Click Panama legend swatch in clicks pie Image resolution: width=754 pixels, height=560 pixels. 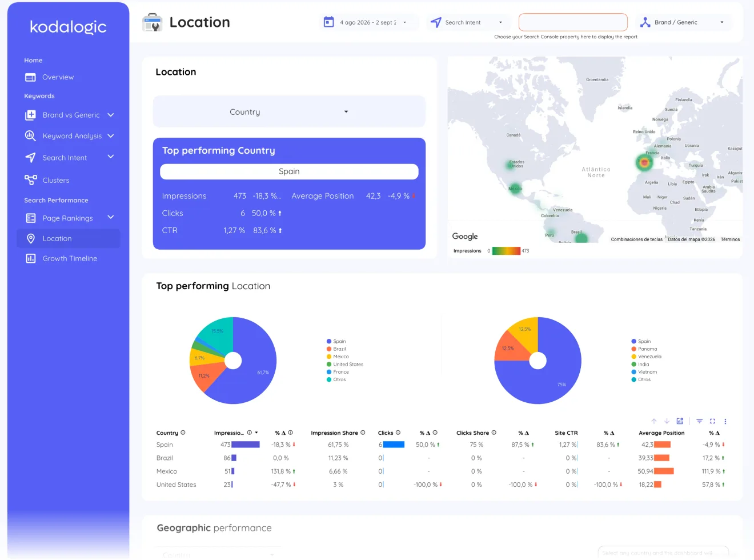click(x=634, y=349)
